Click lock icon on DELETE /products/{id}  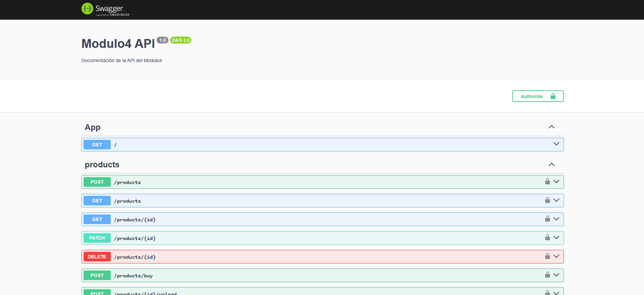[x=547, y=256]
